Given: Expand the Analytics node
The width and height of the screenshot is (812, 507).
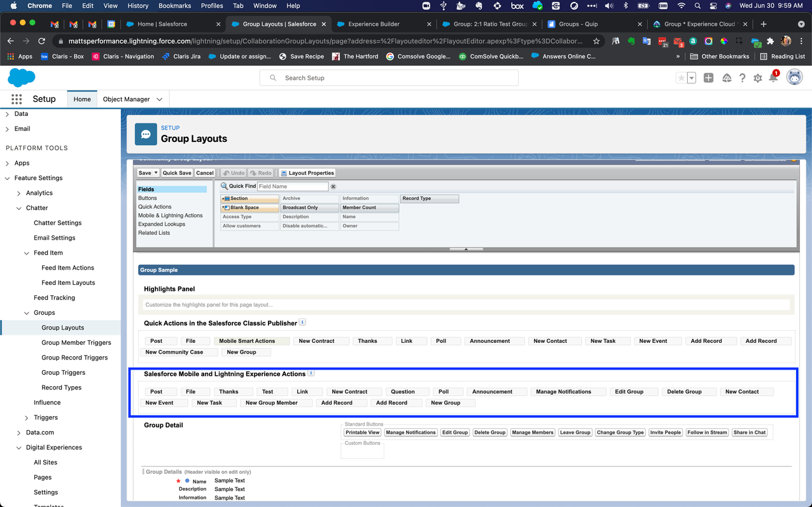Looking at the screenshot, I should pos(18,193).
